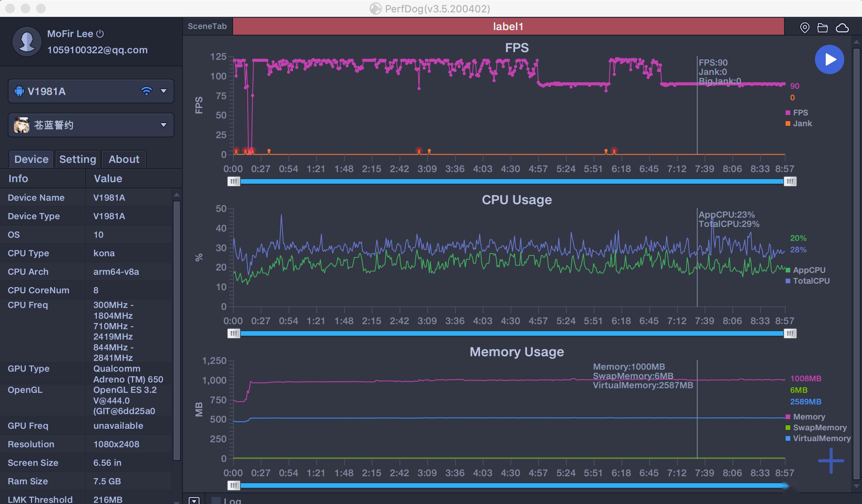Click the About tab
The image size is (862, 504).
pos(123,158)
